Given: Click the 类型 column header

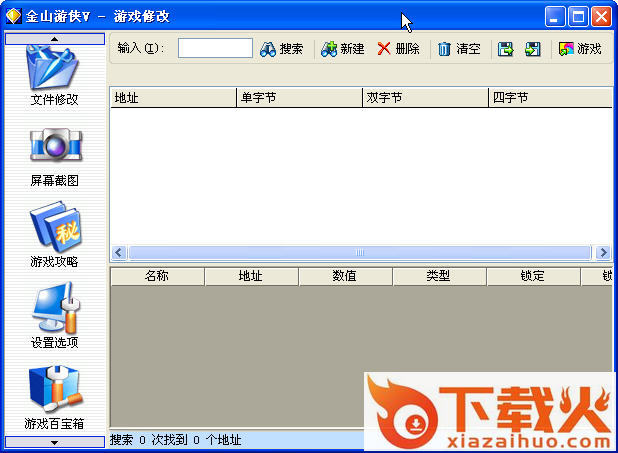Looking at the screenshot, I should pyautogui.click(x=439, y=276).
